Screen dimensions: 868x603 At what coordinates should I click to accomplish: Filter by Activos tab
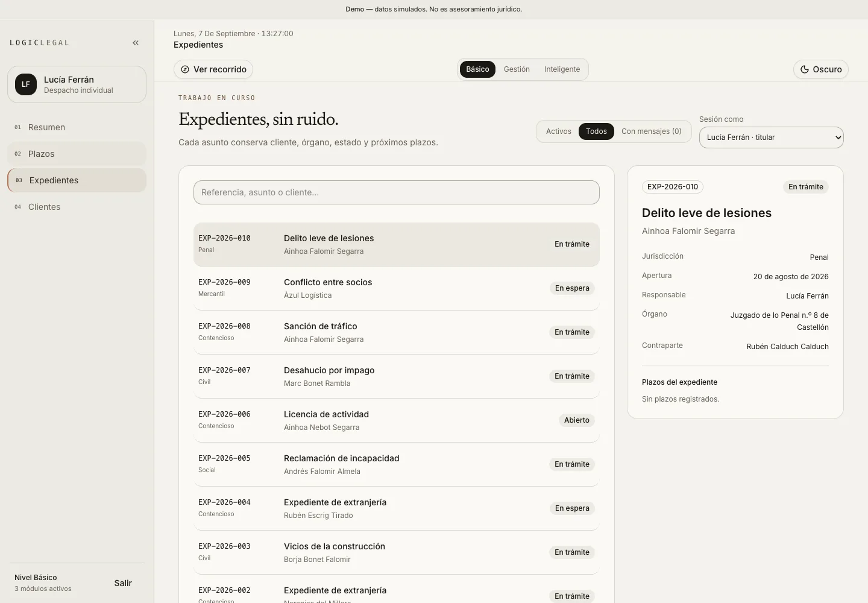click(x=559, y=131)
